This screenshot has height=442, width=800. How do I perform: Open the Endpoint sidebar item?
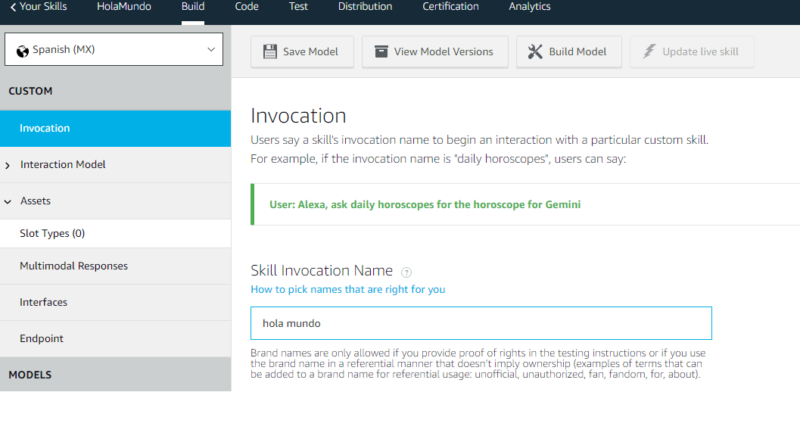pos(42,339)
